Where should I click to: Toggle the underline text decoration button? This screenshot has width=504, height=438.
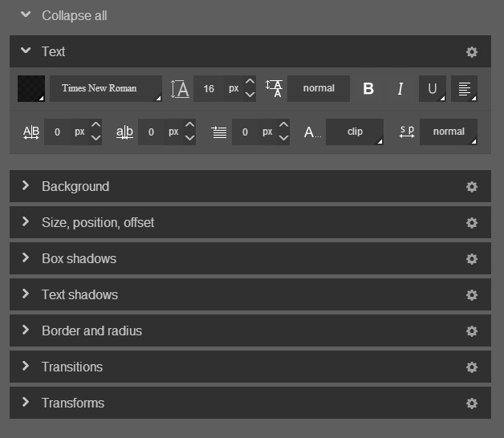coord(433,89)
